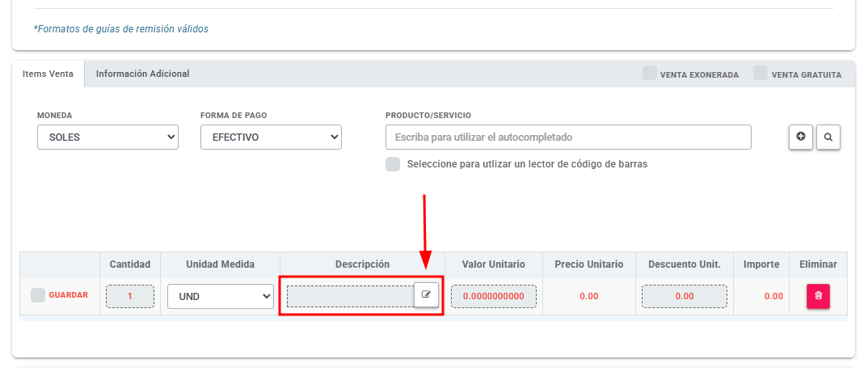The height and width of the screenshot is (368, 868).
Task: Open the MONEDA dropdown showing SOLES
Action: pyautogui.click(x=108, y=137)
